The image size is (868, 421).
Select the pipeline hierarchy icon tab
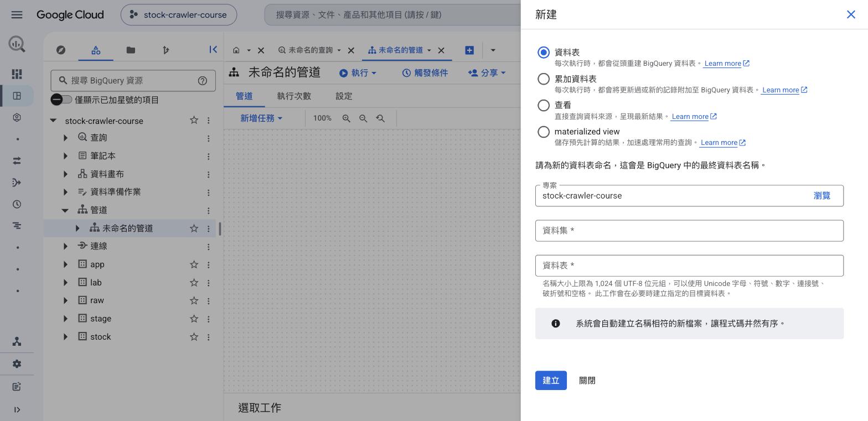click(96, 50)
